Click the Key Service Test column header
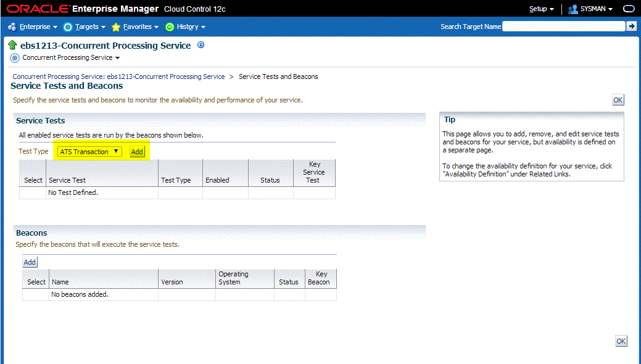The width and height of the screenshot is (641, 364). tap(314, 172)
